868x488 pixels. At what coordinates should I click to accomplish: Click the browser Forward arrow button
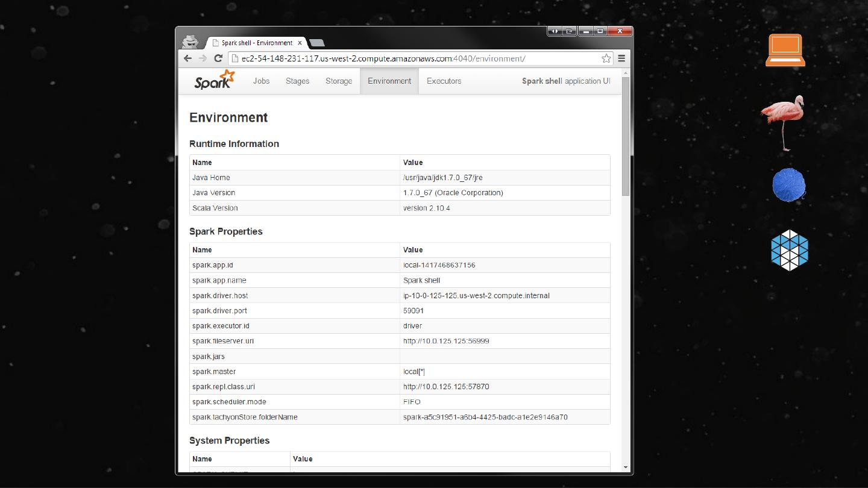coord(203,58)
